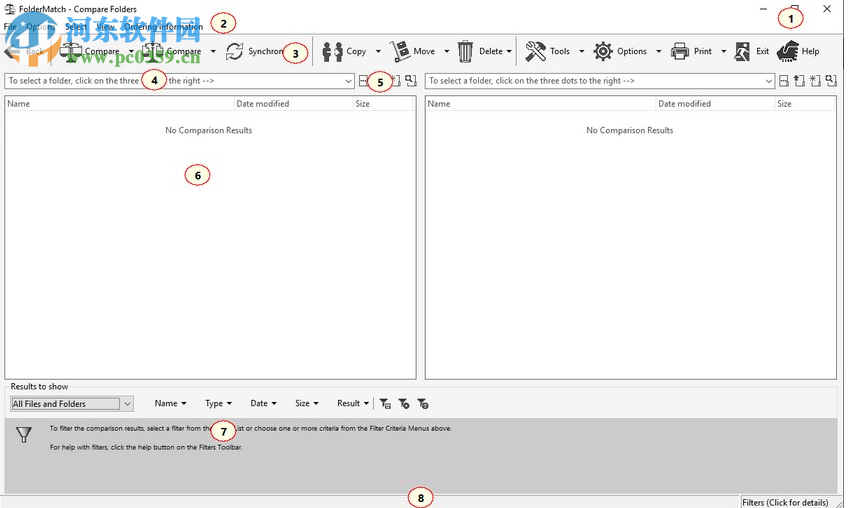Open the View menu
Screen dimensions: 848x508
click(x=105, y=27)
